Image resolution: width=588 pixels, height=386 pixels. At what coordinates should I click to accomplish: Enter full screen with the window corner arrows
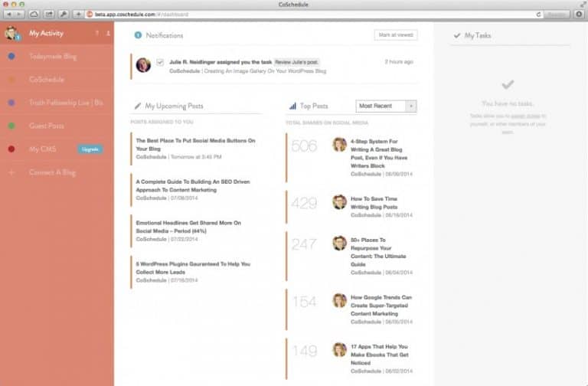[x=582, y=4]
